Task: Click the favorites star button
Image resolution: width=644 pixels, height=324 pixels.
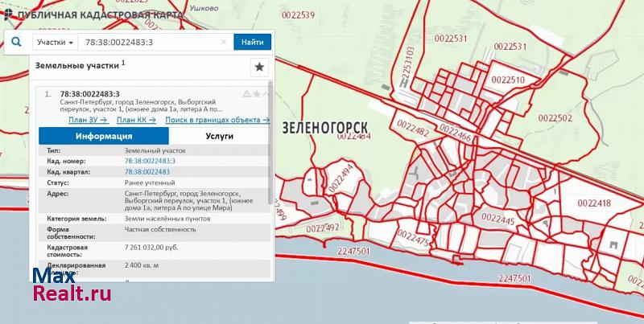Action: 259,67
